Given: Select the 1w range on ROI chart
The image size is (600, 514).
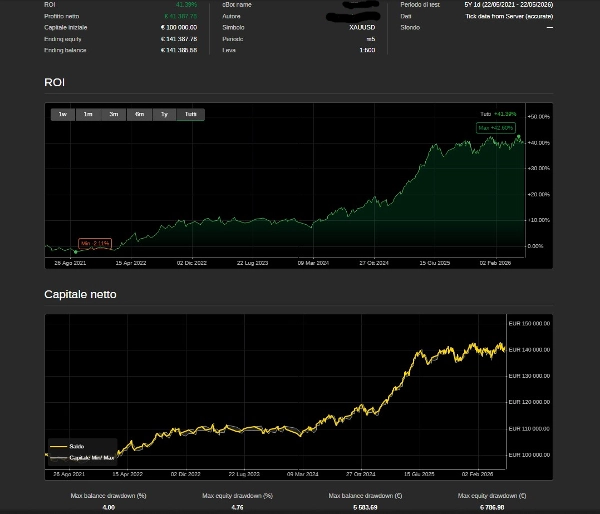Looking at the screenshot, I should click(63, 114).
